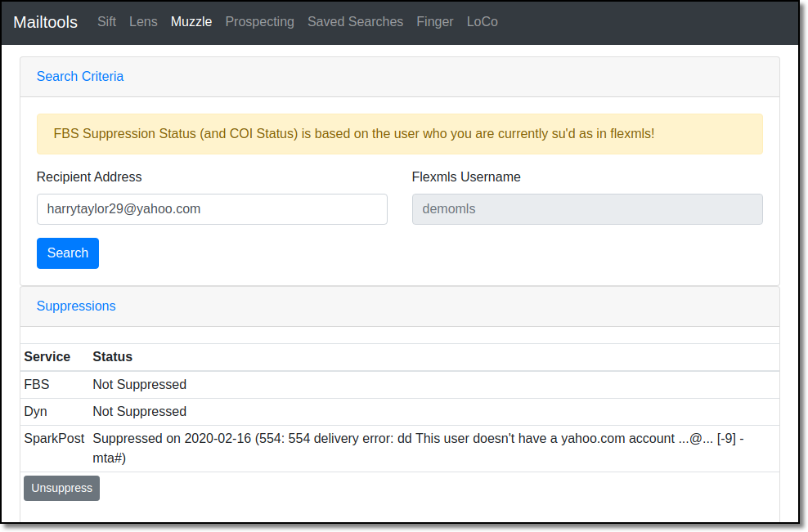Click the Service column header

[47, 357]
